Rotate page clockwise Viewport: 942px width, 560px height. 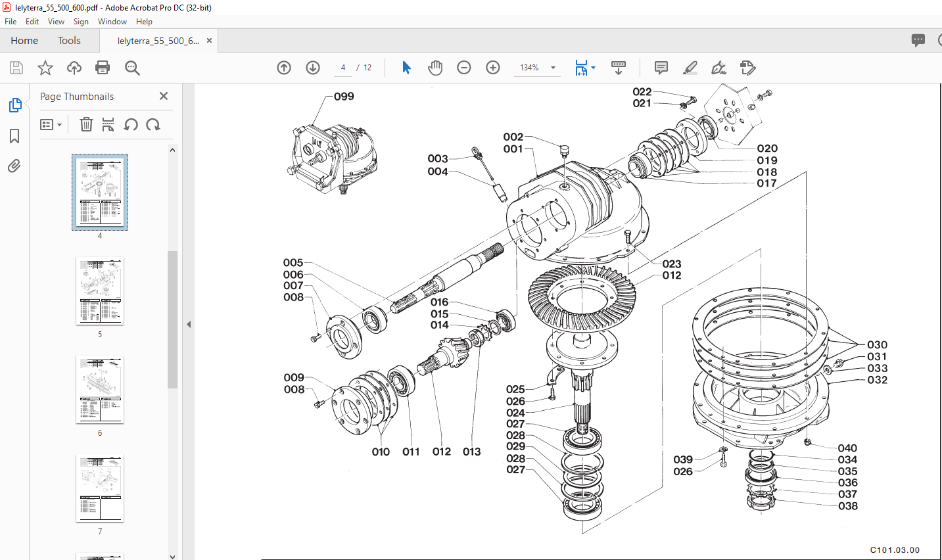point(153,124)
